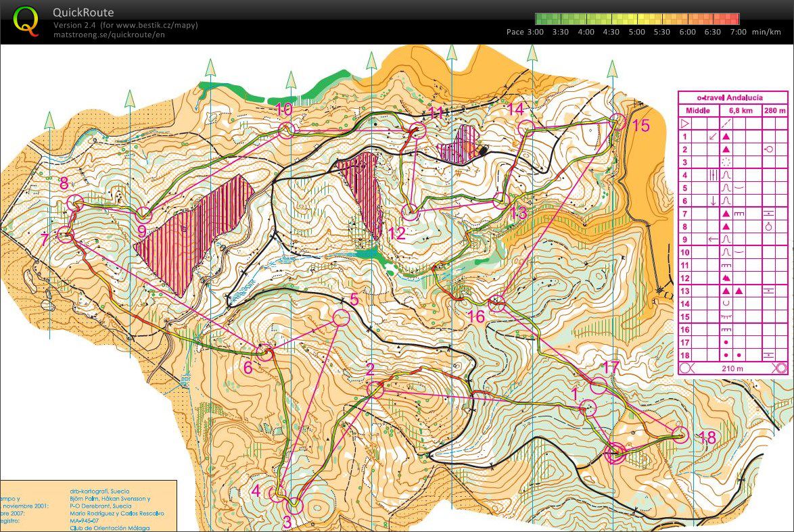Click the 7:00 pace label
This screenshot has width=794, height=532.
[x=739, y=32]
